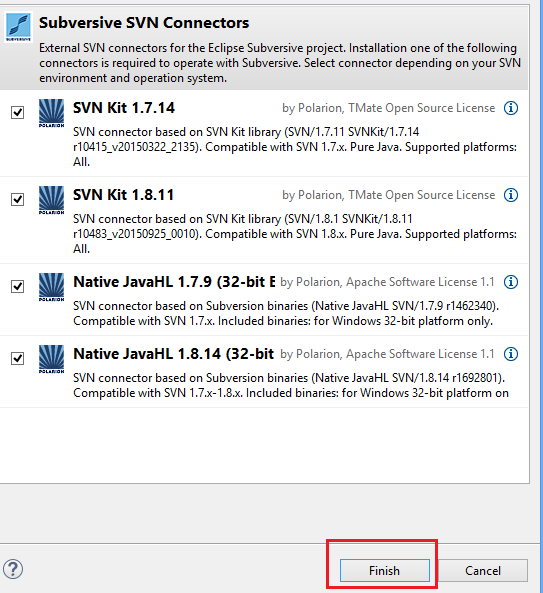Viewport: 543px width, 593px height.
Task: Open info icon for SVN Kit 1.8.11
Action: pos(511,195)
